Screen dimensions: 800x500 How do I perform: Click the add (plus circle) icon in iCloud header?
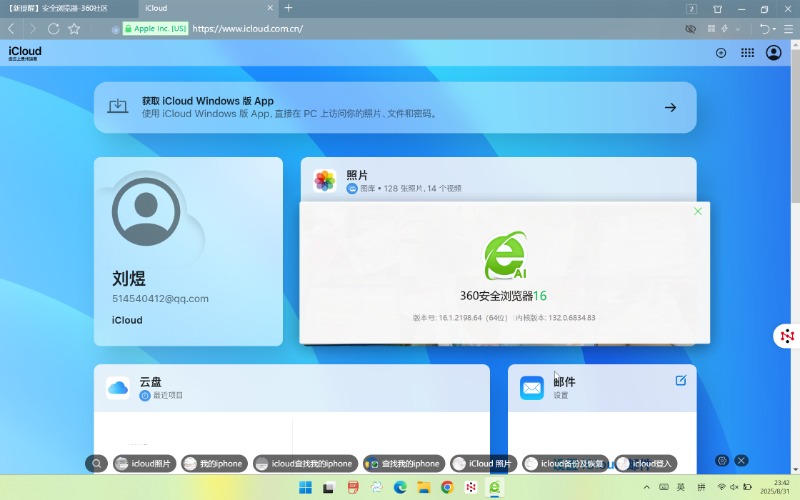click(721, 53)
